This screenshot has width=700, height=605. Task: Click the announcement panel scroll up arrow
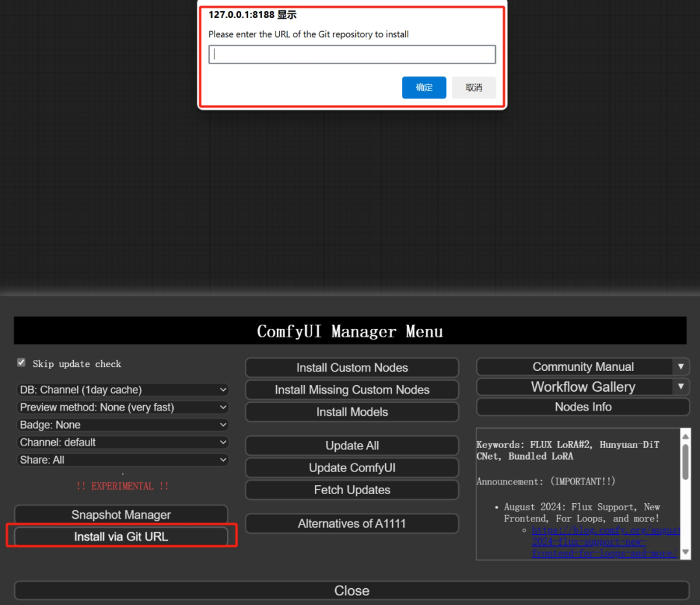click(686, 436)
